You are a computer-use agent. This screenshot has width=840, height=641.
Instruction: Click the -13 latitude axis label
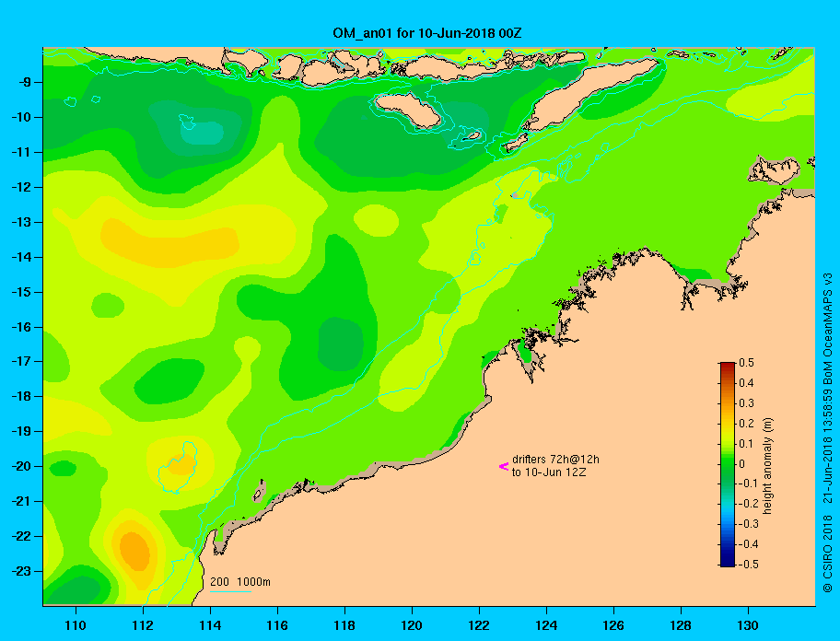click(x=20, y=222)
